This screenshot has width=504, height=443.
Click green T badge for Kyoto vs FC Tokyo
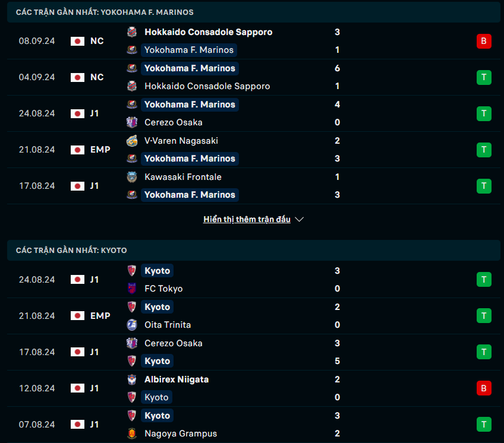coord(484,280)
